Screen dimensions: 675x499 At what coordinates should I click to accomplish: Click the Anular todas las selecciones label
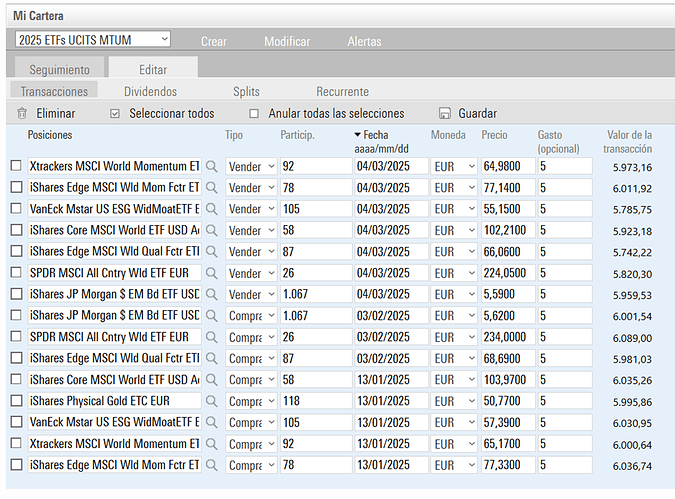[336, 113]
